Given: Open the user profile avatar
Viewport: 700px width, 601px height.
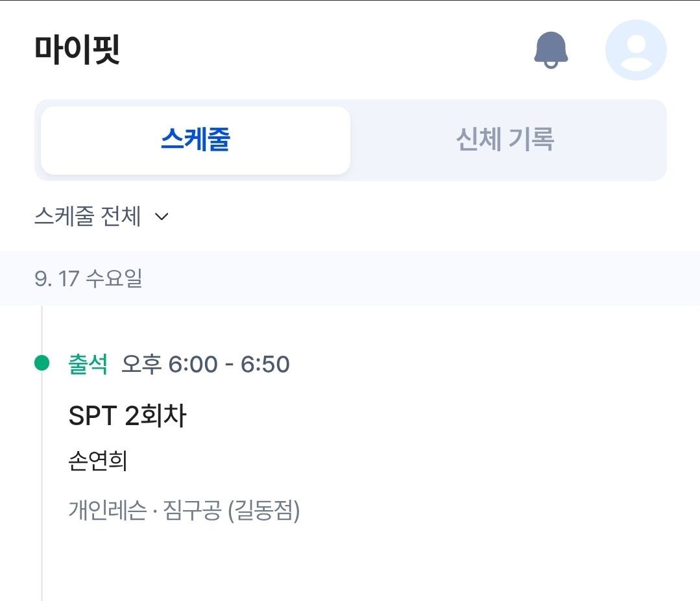Looking at the screenshot, I should 636,50.
